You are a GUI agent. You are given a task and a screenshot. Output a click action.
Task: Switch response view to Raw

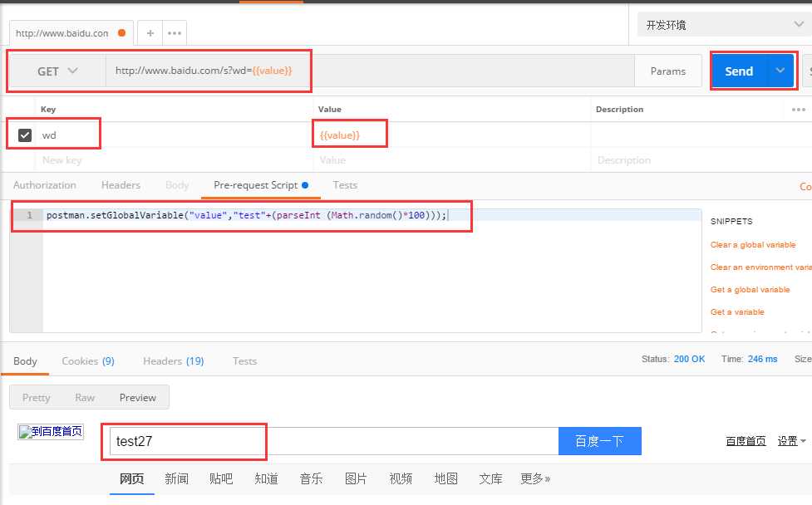(x=85, y=397)
